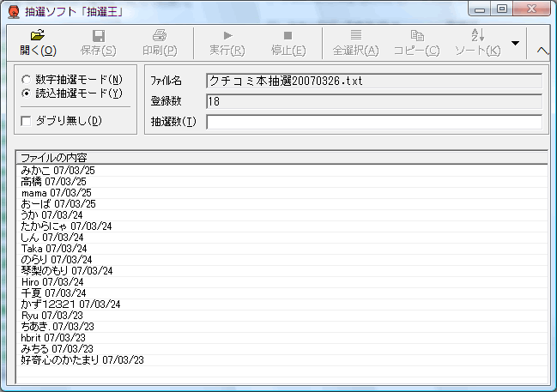Open the toolbar overflow dropdown arrow
The image size is (557, 392).
[x=515, y=43]
